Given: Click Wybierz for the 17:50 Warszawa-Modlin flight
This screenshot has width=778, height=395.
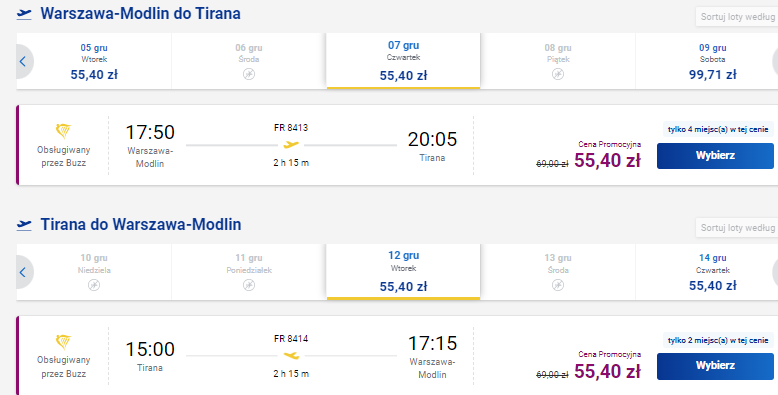Looking at the screenshot, I should click(x=715, y=156).
